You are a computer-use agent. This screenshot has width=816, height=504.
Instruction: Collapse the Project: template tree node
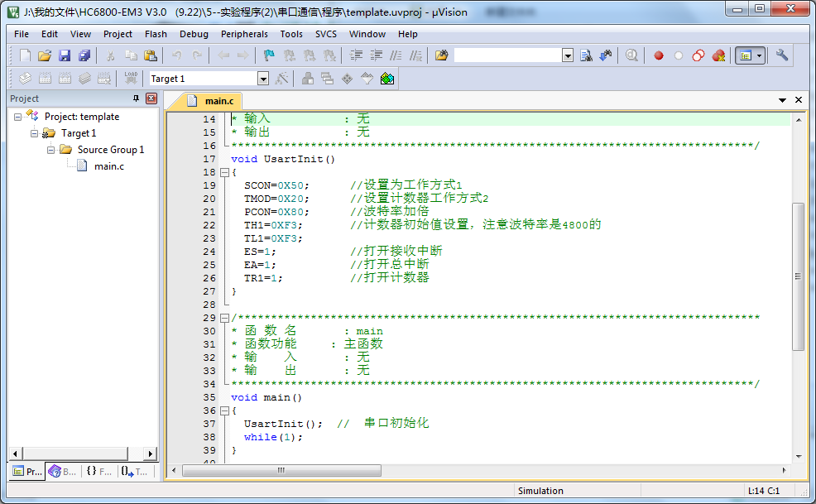pos(17,117)
